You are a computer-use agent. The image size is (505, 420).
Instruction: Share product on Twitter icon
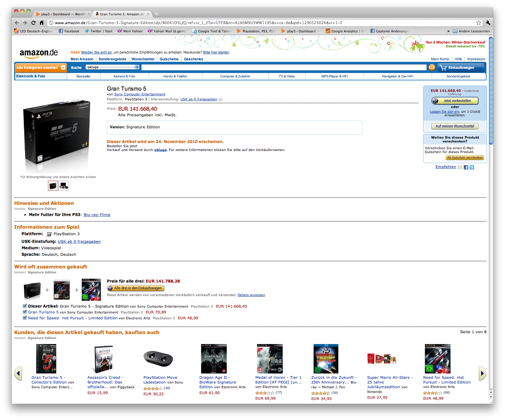(472, 167)
